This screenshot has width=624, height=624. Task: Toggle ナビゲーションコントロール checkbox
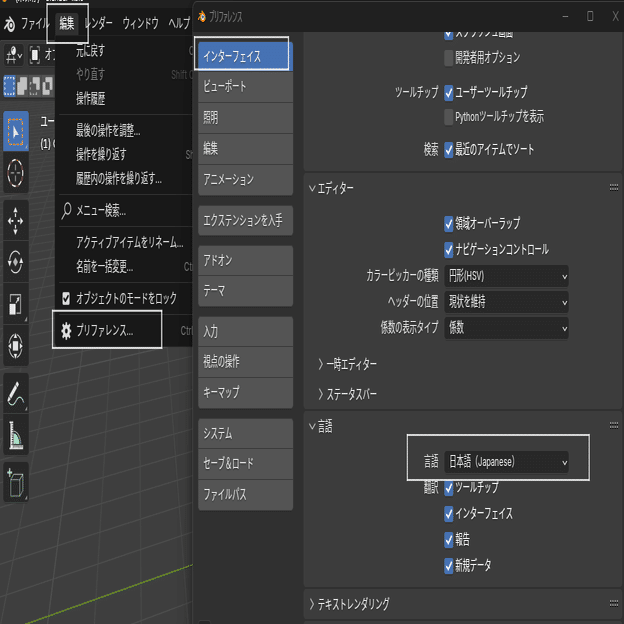(x=448, y=250)
